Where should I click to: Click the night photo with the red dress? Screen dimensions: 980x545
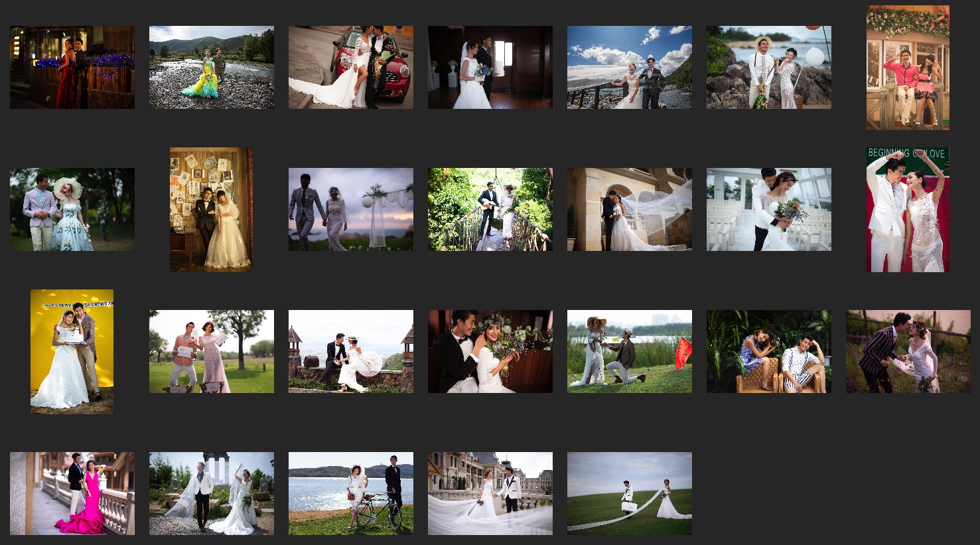[x=72, y=67]
